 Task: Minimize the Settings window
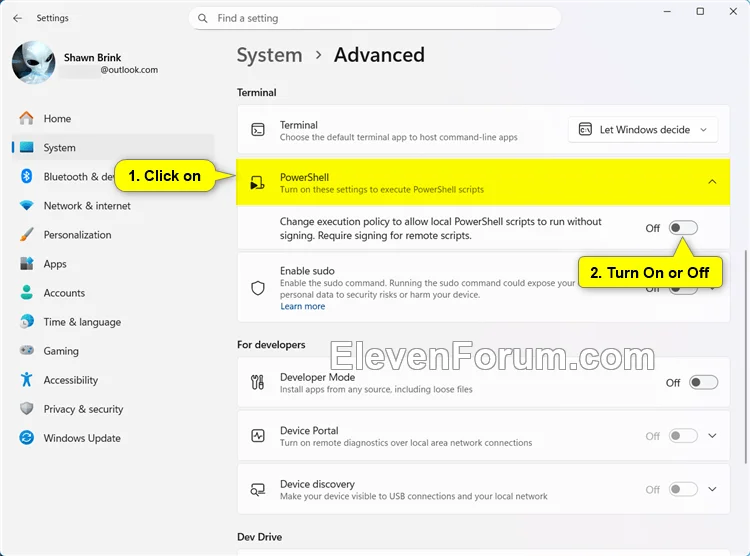667,11
